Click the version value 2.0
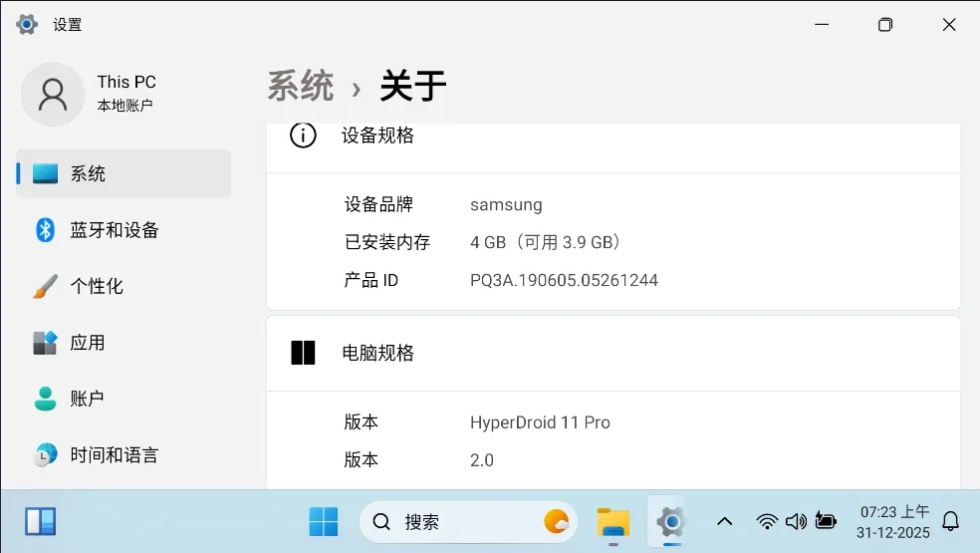Viewport: 980px width, 553px height. [482, 460]
